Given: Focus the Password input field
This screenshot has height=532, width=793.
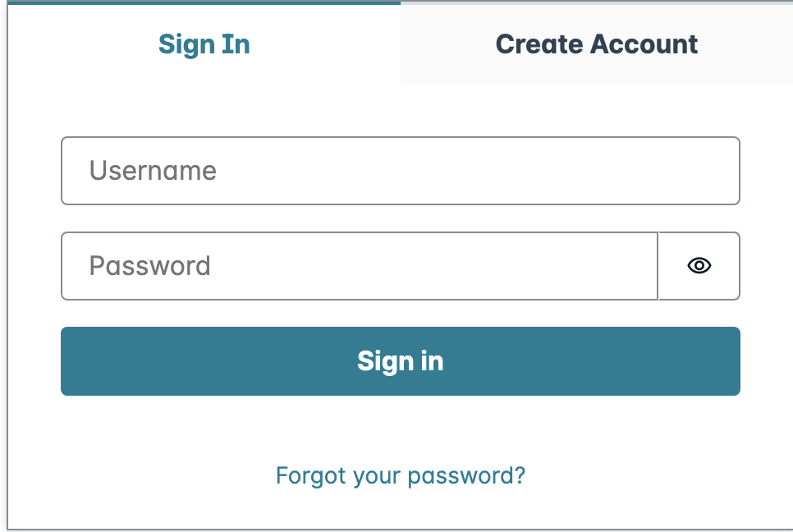Looking at the screenshot, I should [360, 266].
